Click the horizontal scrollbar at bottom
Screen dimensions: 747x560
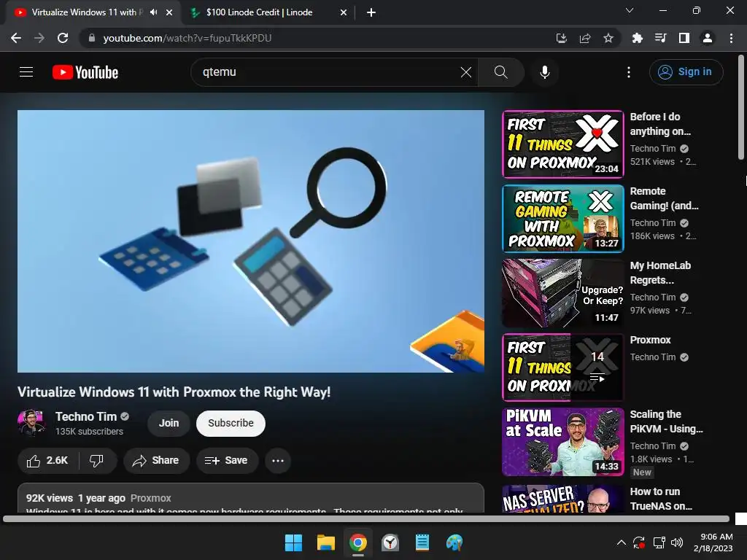click(366, 518)
